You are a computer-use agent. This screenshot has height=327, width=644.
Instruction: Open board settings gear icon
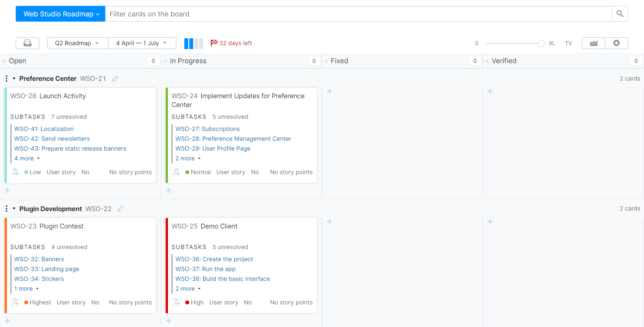pos(616,43)
